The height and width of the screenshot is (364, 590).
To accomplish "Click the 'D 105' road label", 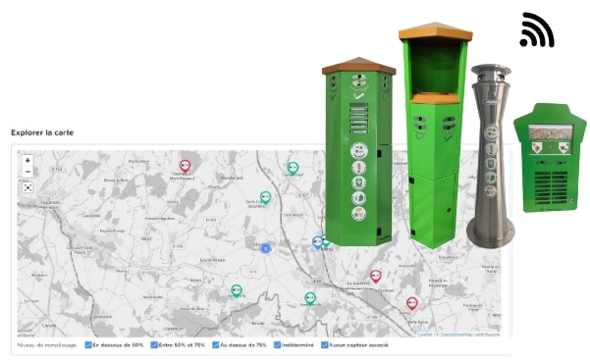I will (178, 246).
